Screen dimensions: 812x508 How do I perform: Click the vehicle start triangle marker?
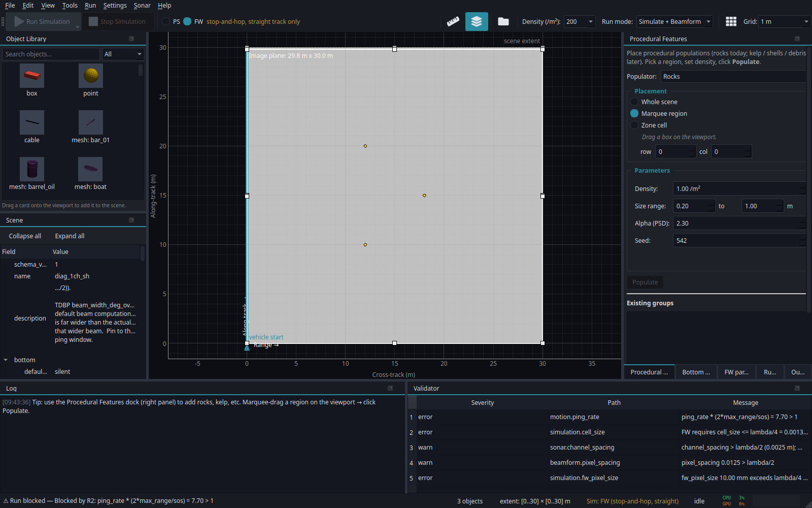click(x=247, y=348)
